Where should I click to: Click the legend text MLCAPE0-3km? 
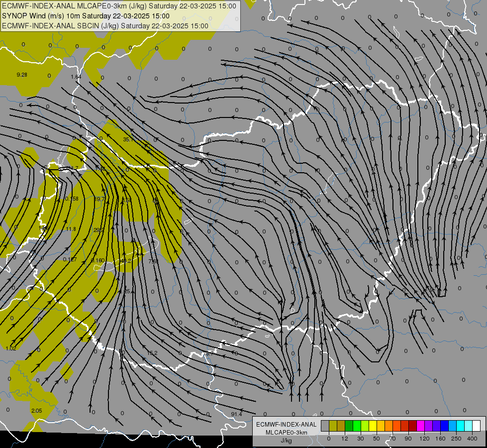pos(287,433)
